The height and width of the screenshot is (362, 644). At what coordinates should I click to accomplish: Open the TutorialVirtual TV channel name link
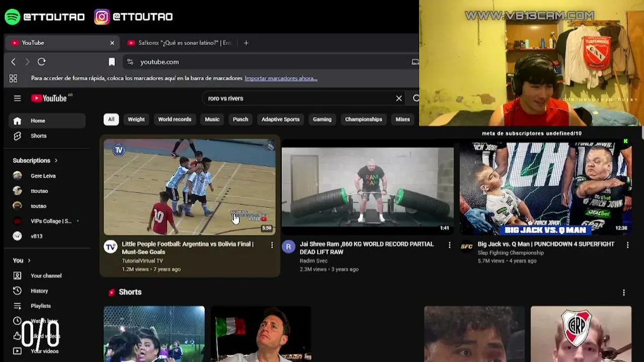click(142, 261)
